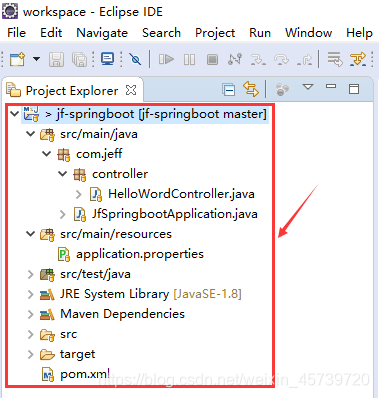Open the Navigate menu

pyautogui.click(x=102, y=33)
